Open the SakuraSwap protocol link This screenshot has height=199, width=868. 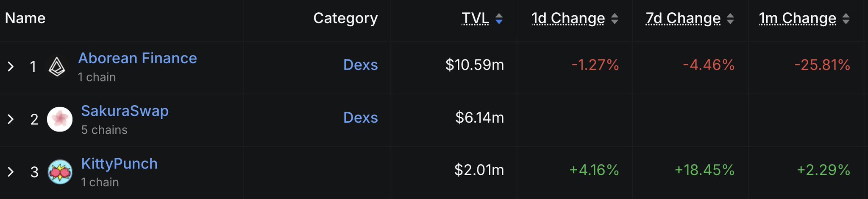coord(125,111)
